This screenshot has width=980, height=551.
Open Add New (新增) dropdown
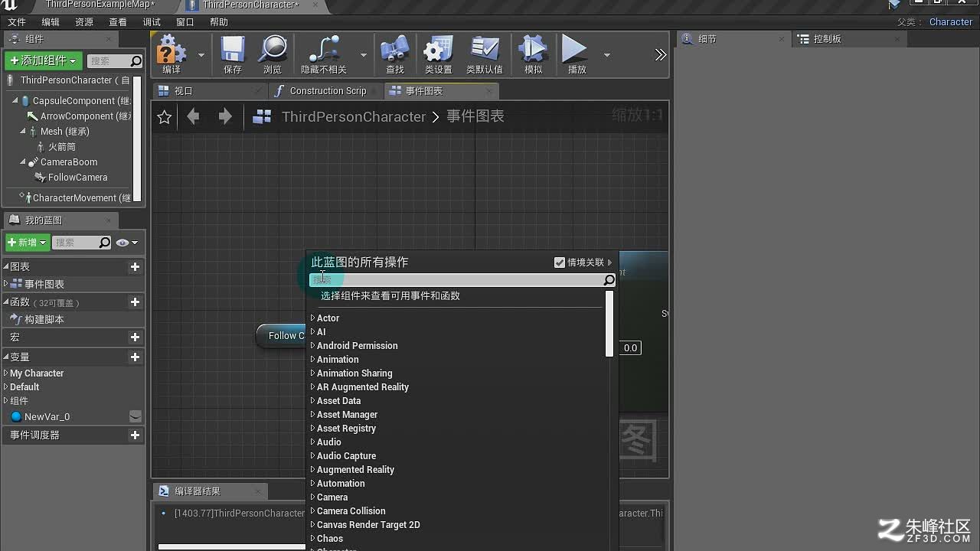[x=28, y=243]
